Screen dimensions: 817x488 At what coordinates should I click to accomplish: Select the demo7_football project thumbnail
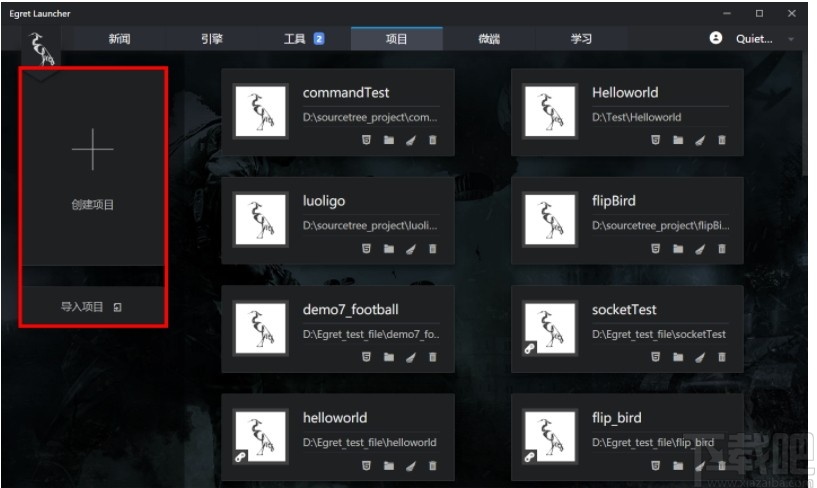tap(261, 329)
